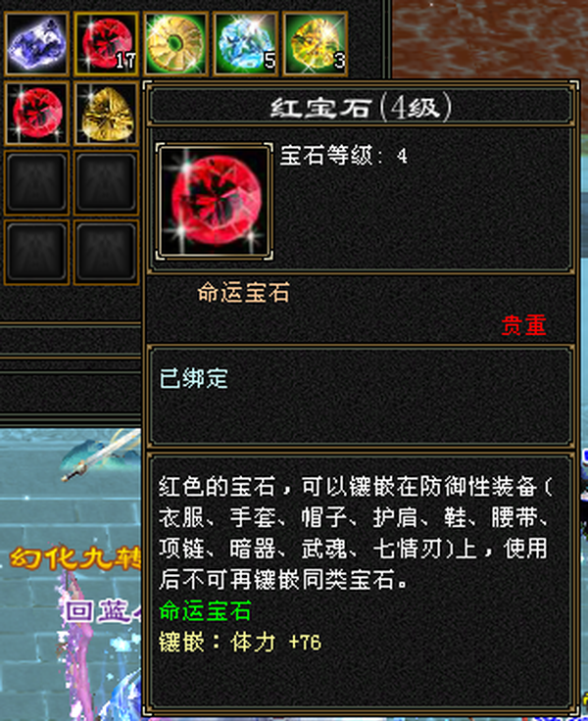Click second empty slot in fourth row
588x721 pixels.
[106, 252]
